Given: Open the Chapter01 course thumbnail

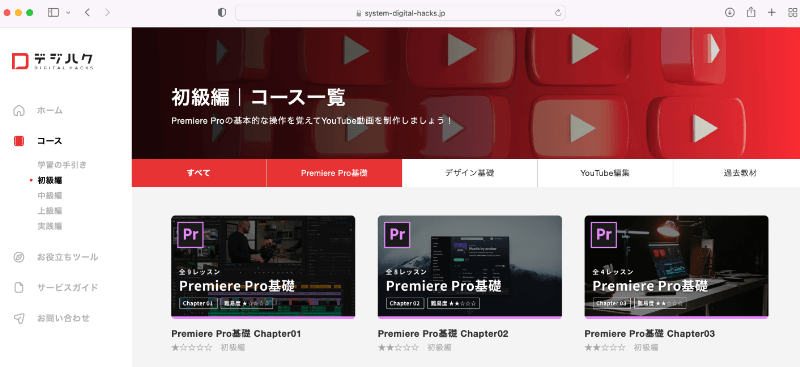Looking at the screenshot, I should [263, 267].
